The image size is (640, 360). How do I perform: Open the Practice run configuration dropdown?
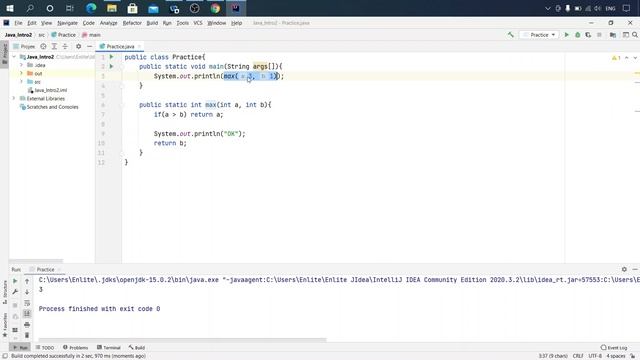pos(540,35)
